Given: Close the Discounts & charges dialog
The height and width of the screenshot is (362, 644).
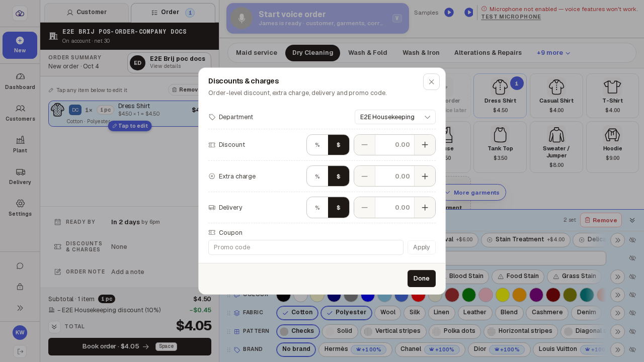Looking at the screenshot, I should point(431,82).
